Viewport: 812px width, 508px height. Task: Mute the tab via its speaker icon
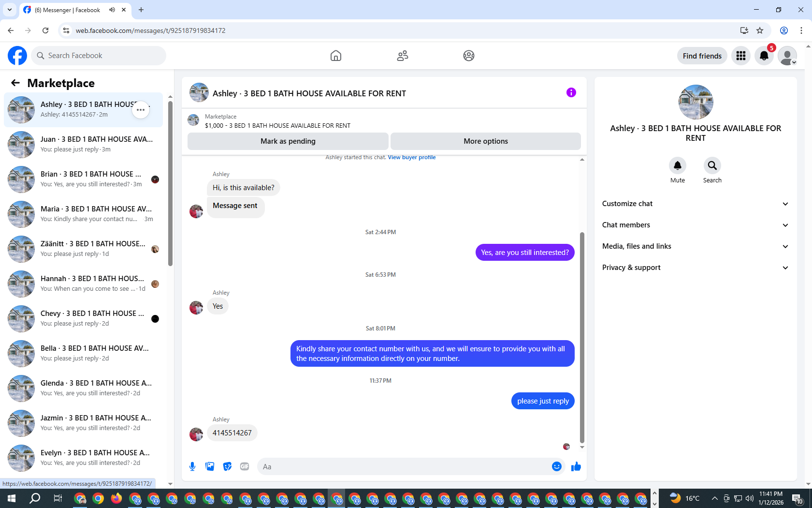coord(112,10)
